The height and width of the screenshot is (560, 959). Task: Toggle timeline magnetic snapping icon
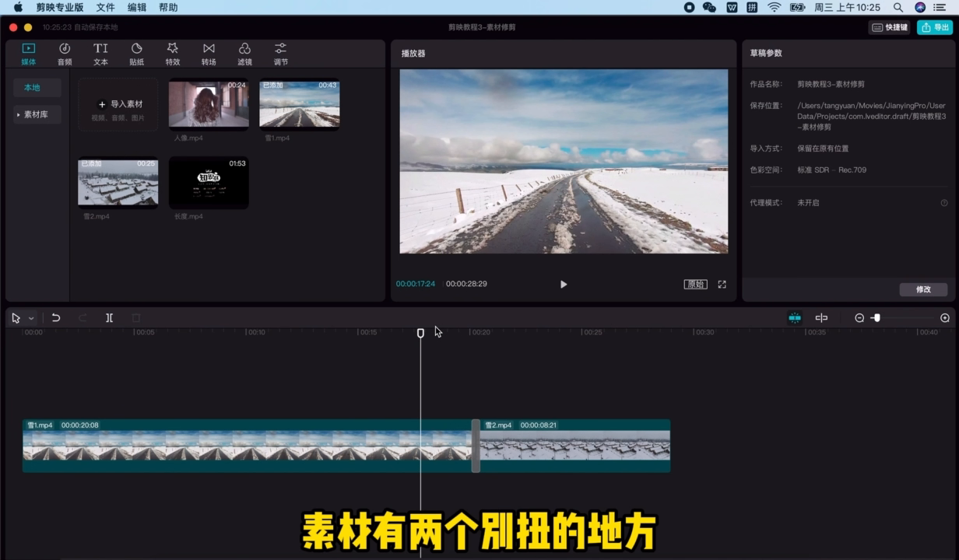coord(794,318)
